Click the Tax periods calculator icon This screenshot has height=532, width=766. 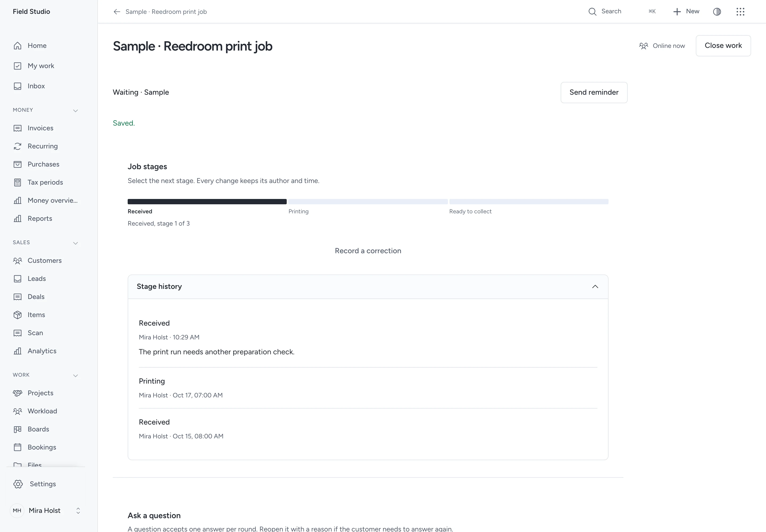18,182
